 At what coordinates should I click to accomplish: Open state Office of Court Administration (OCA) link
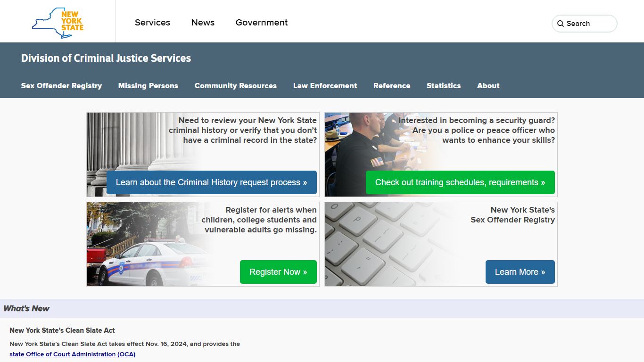coord(72,354)
